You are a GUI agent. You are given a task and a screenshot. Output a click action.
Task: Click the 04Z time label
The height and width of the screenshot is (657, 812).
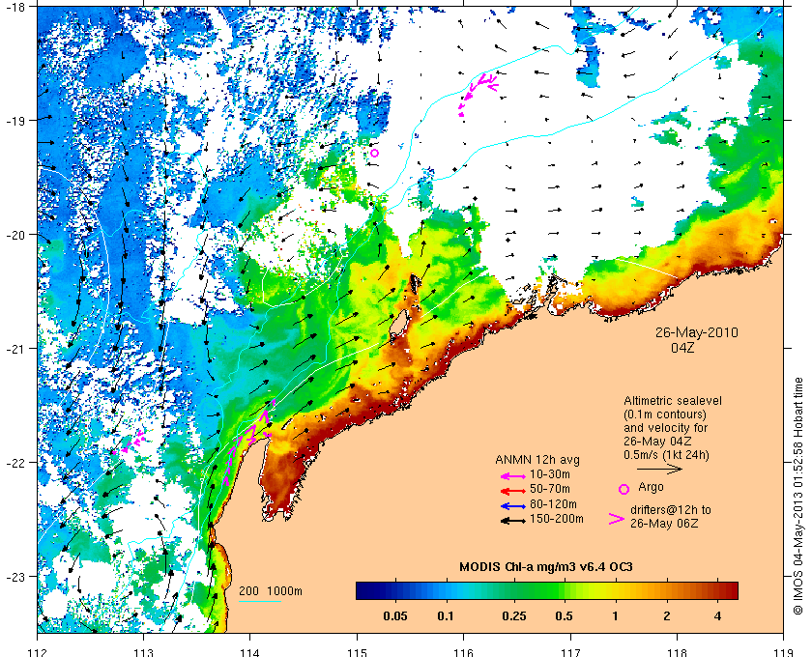tap(682, 348)
